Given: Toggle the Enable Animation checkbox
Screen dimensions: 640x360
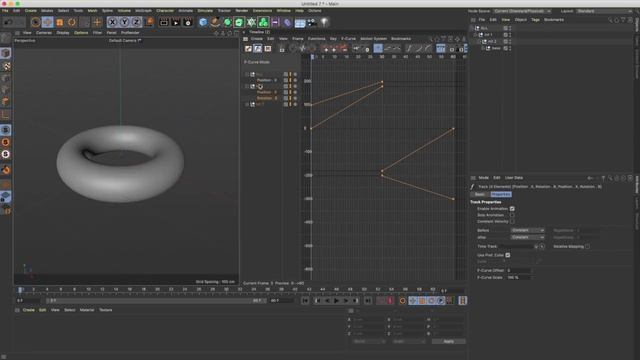Looking at the screenshot, I should 512,209.
